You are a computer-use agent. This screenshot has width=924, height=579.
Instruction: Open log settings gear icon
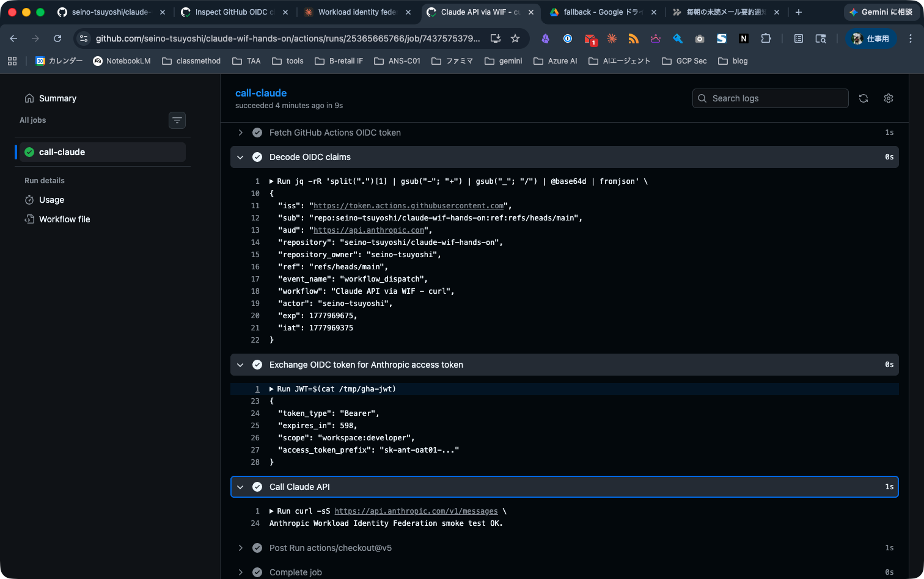pos(889,98)
